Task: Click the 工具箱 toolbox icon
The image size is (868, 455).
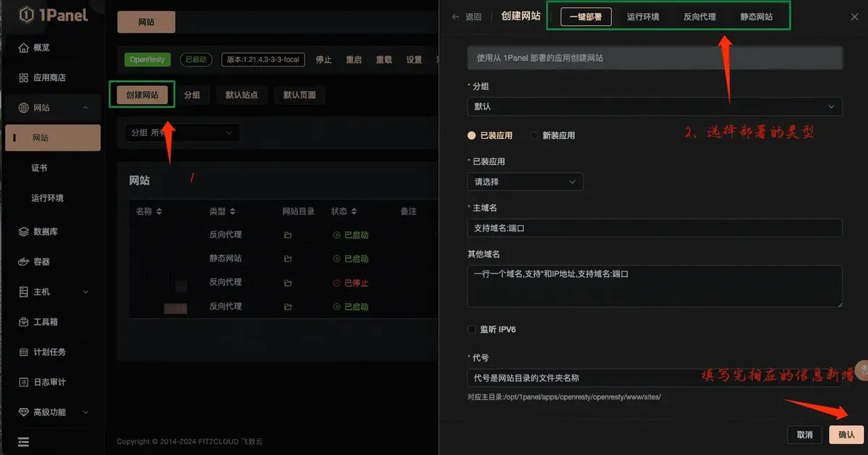Action: (23, 322)
